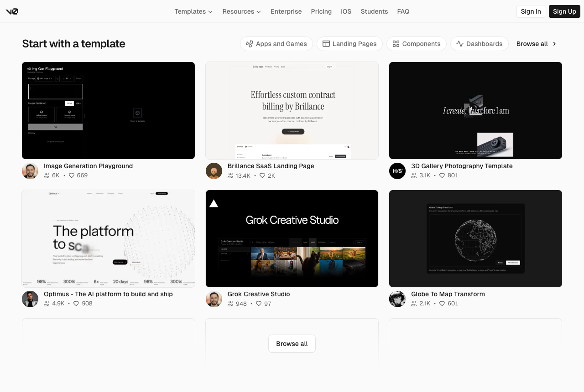Viewport: 584px width, 392px height.
Task: Filter by Apps and Games
Action: point(276,44)
